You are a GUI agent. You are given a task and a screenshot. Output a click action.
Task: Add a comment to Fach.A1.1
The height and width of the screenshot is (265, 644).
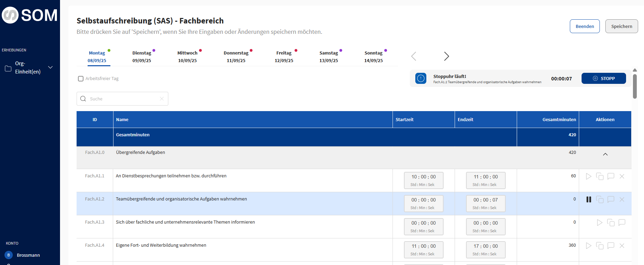(x=611, y=176)
